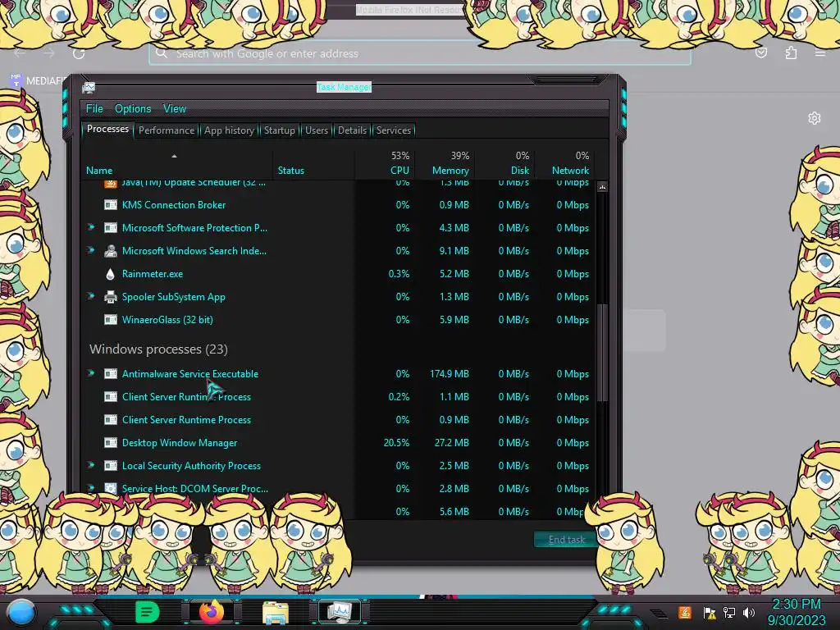Switch to Firefox from the taskbar
The image size is (840, 630).
coord(212,612)
